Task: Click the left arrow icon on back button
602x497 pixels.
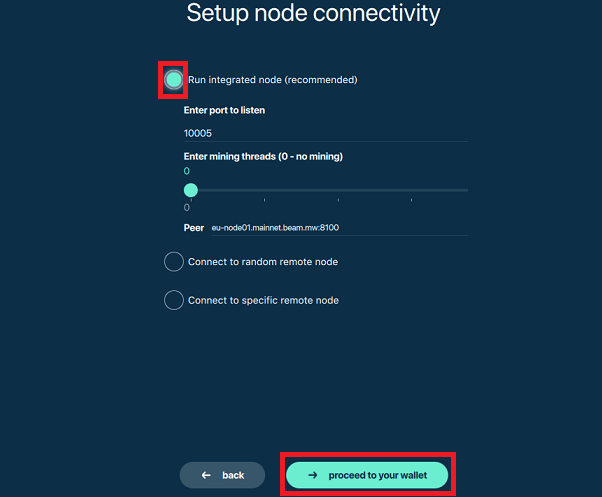Action: tap(206, 475)
